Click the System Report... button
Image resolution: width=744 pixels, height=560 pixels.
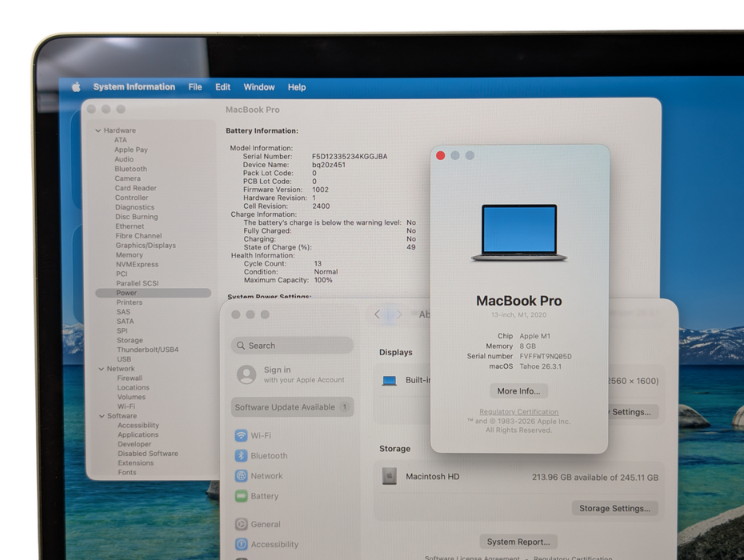click(518, 542)
